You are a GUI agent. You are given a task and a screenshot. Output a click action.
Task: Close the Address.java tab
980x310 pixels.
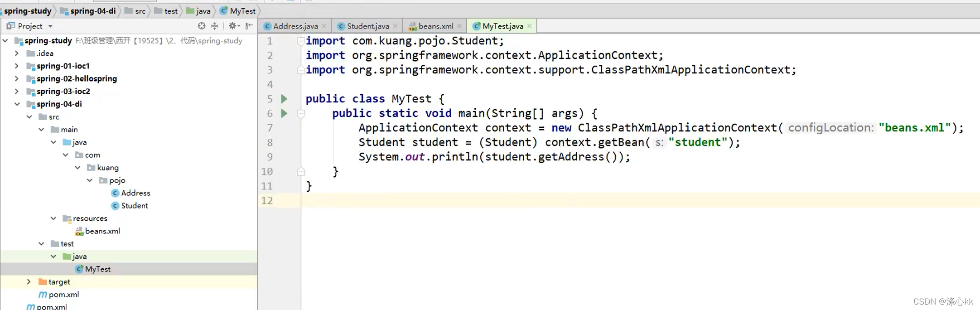[324, 26]
